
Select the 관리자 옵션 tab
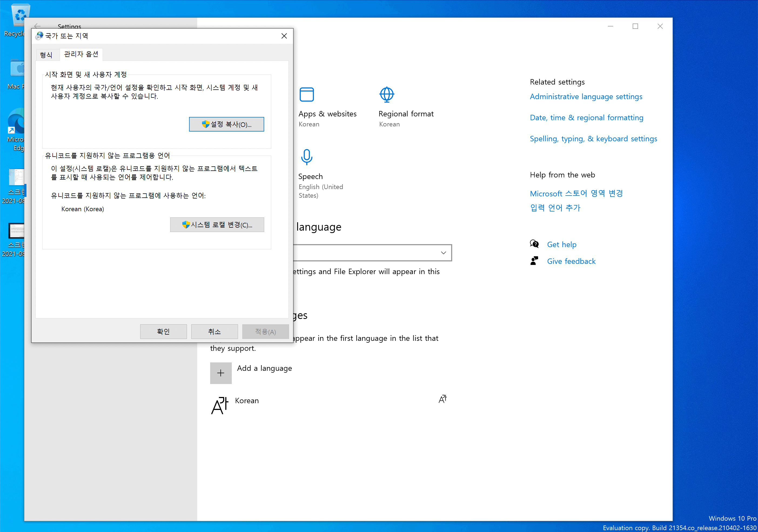point(81,54)
